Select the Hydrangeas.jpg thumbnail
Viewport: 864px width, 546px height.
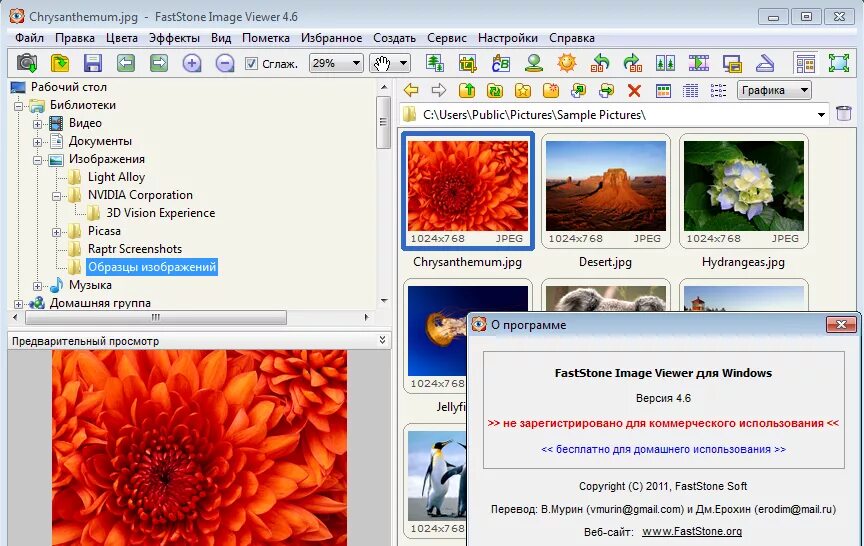click(743, 192)
